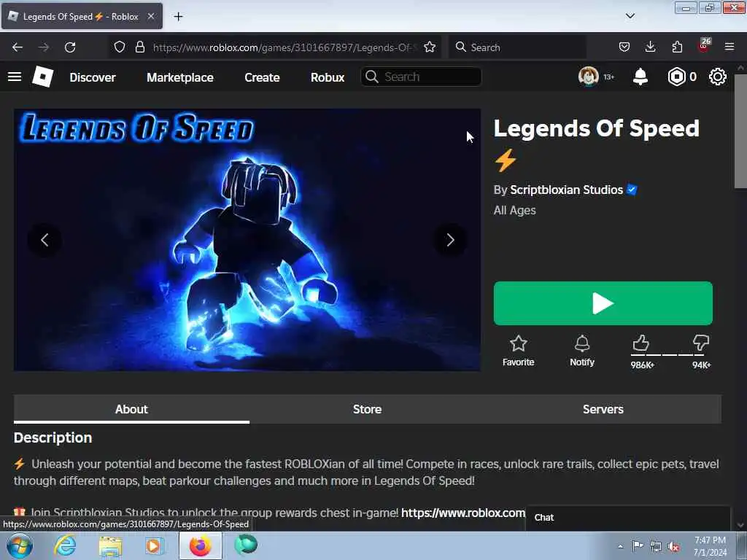Open File Explorer from the taskbar
This screenshot has width=747, height=560.
[x=111, y=546]
